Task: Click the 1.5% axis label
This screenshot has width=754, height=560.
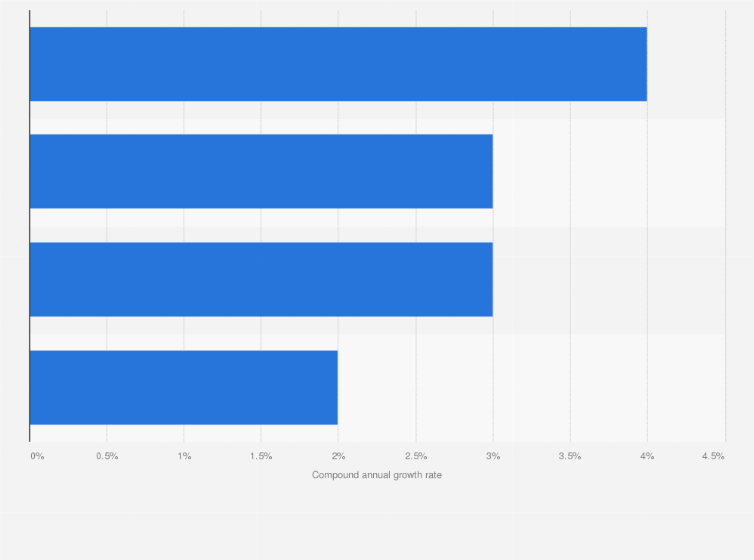Action: [x=261, y=456]
